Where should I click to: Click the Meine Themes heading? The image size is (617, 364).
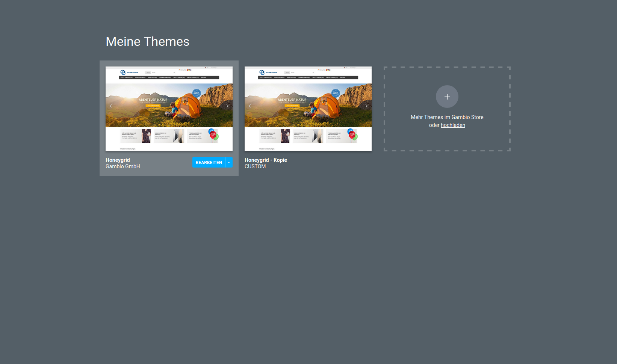pyautogui.click(x=147, y=41)
